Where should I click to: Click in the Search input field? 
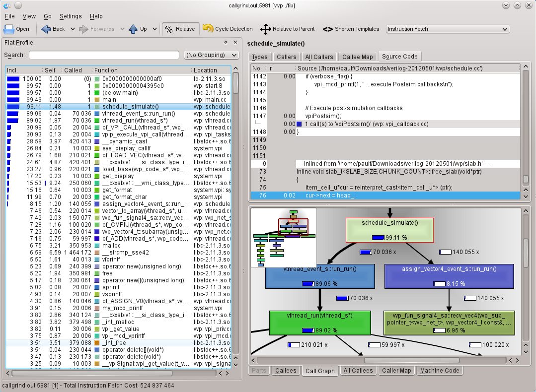point(104,55)
